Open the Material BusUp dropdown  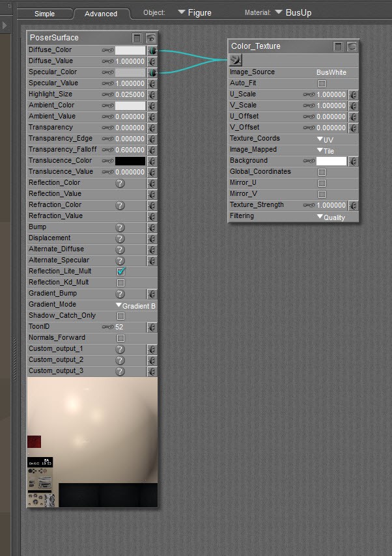click(x=294, y=13)
